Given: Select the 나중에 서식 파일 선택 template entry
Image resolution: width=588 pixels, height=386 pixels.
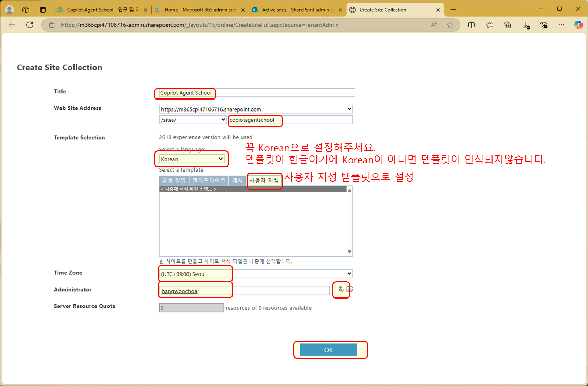Looking at the screenshot, I should [x=253, y=189].
